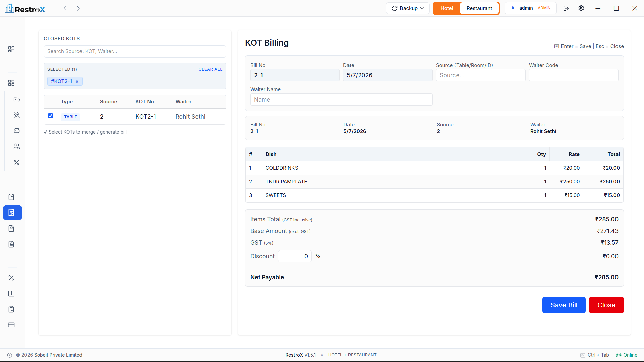Open the admin ADMIN user button
Screen dimensions: 644x362
click(531, 8)
